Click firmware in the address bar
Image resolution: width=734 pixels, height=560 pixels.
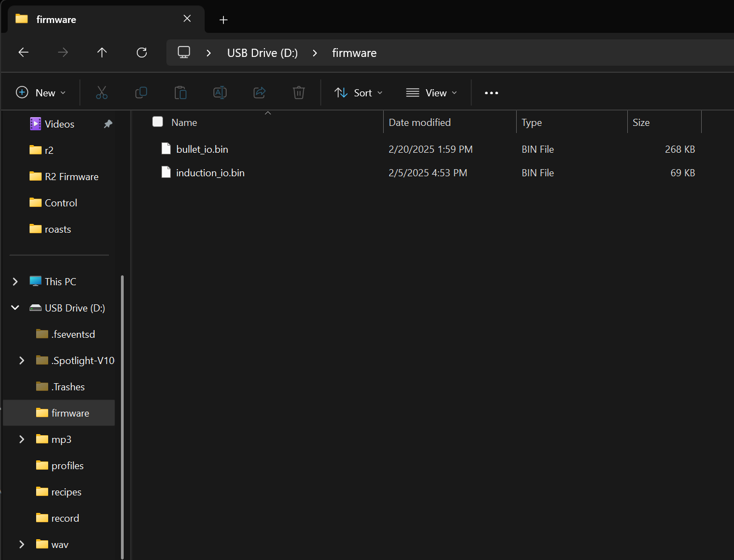point(354,53)
